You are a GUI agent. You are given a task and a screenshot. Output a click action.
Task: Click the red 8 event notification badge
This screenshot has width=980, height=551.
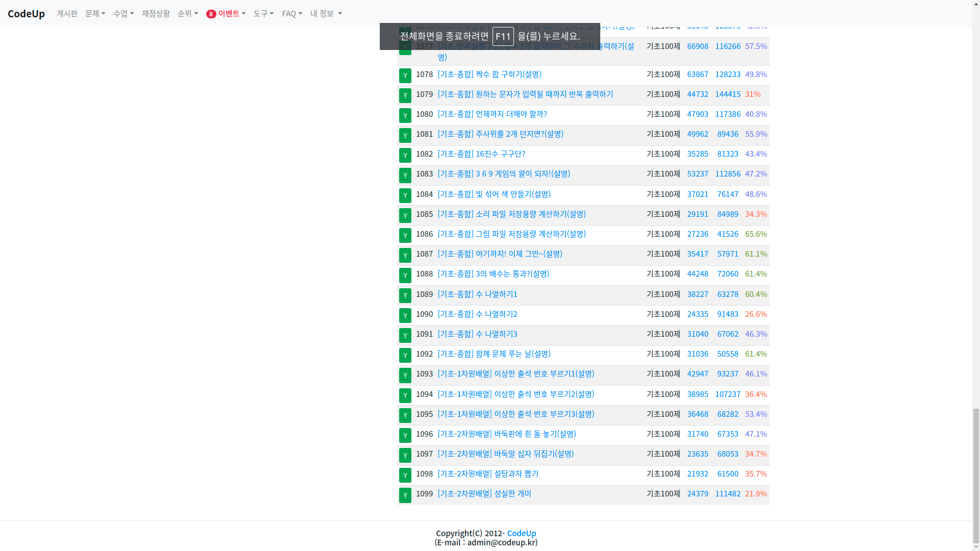tap(211, 14)
